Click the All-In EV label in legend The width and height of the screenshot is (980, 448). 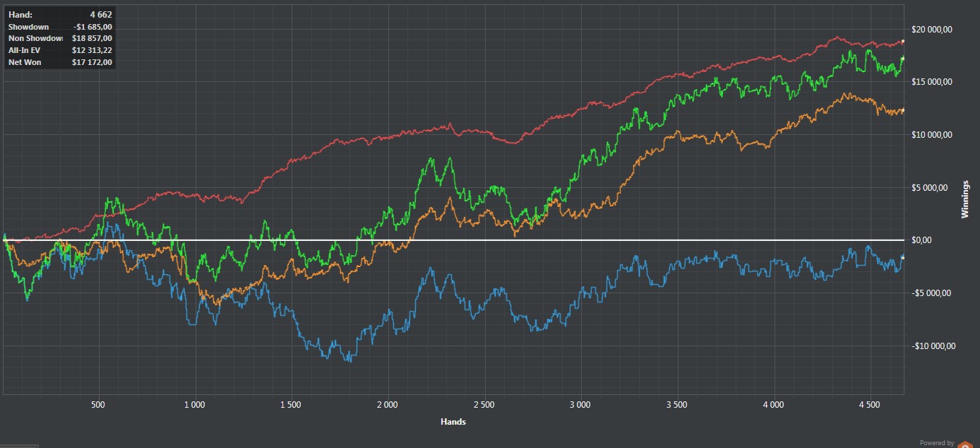pyautogui.click(x=24, y=50)
